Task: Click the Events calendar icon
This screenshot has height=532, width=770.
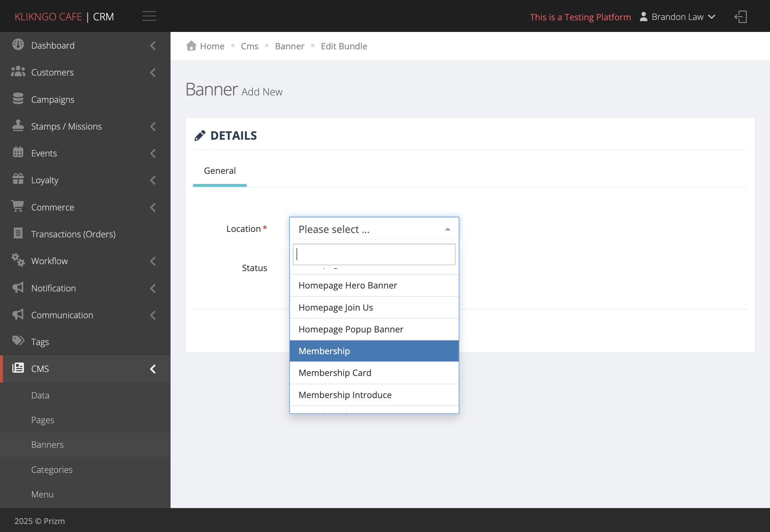Action: (x=18, y=152)
